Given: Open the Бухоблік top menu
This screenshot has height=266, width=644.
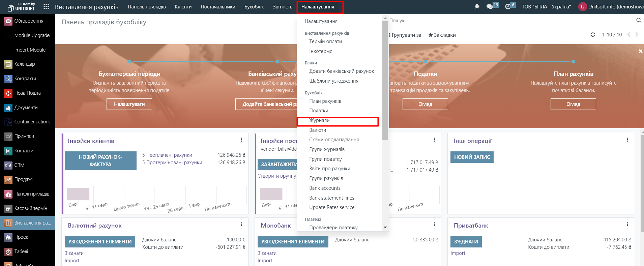Looking at the screenshot, I should [x=254, y=7].
